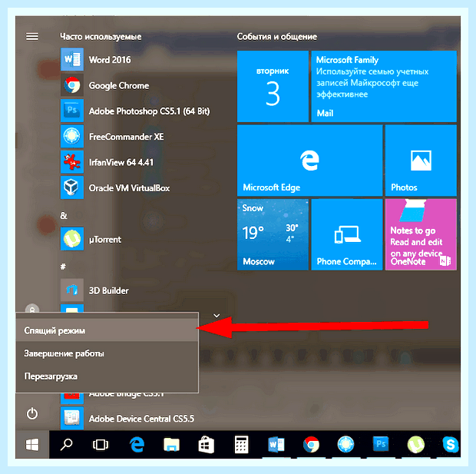The width and height of the screenshot is (476, 474).
Task: Open Skype from the taskbar
Action: [x=451, y=445]
